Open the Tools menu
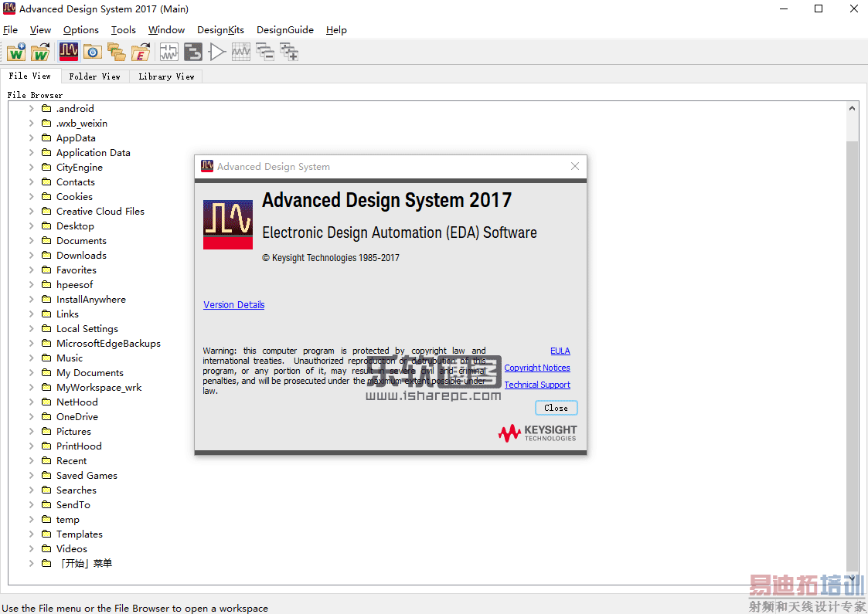This screenshot has width=868, height=614. coord(124,30)
